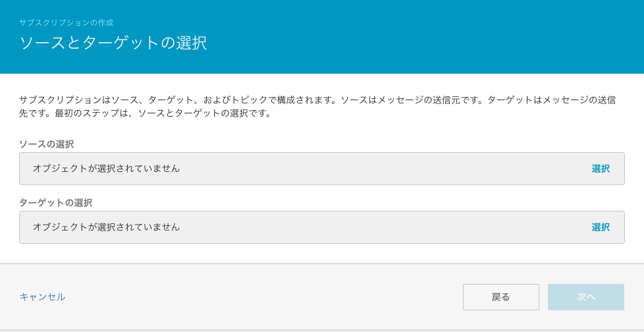The width and height of the screenshot is (644, 332).
Task: Click 選択 link for ソースの選択
Action: (600, 169)
